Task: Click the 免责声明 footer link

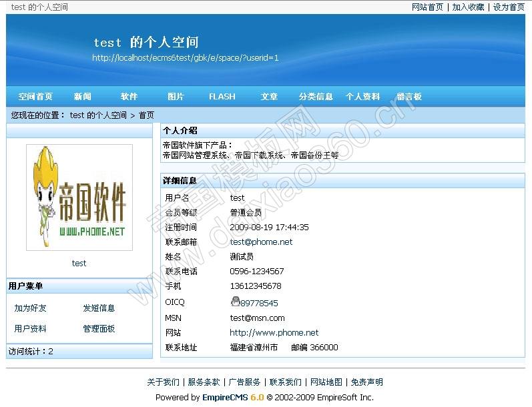Action: pos(367,382)
